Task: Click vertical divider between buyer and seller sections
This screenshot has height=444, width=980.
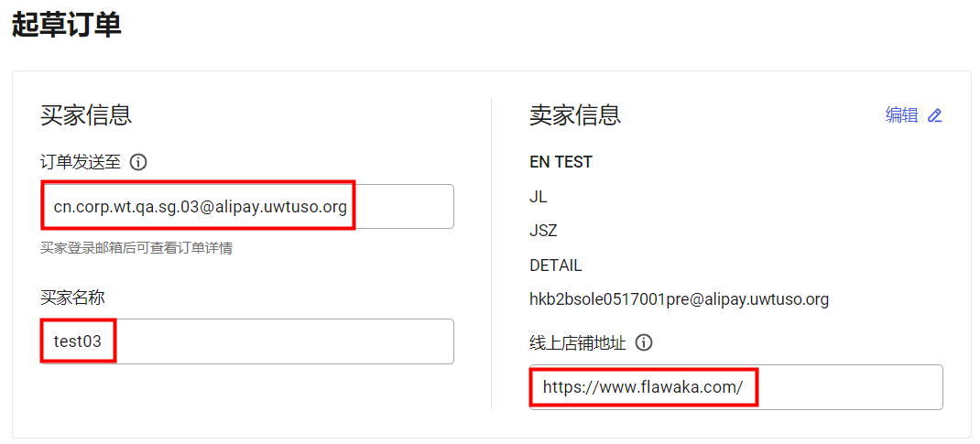Action: [x=491, y=254]
